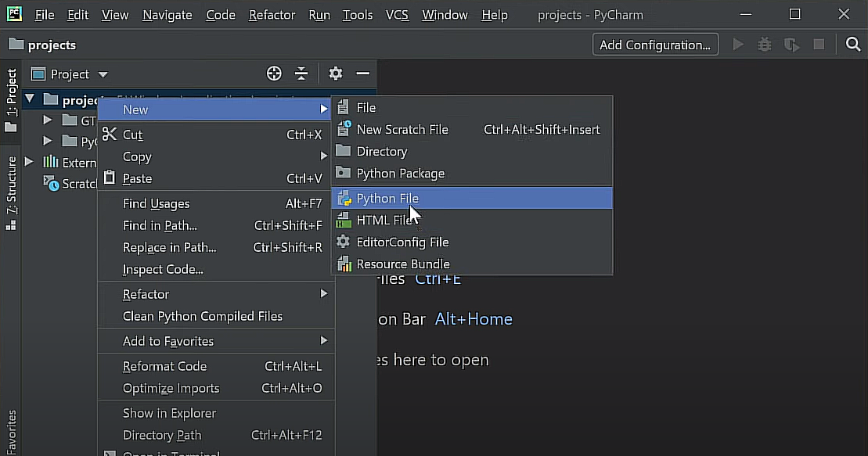Open Project panel settings gear
Viewport: 868px width, 456px height.
336,74
